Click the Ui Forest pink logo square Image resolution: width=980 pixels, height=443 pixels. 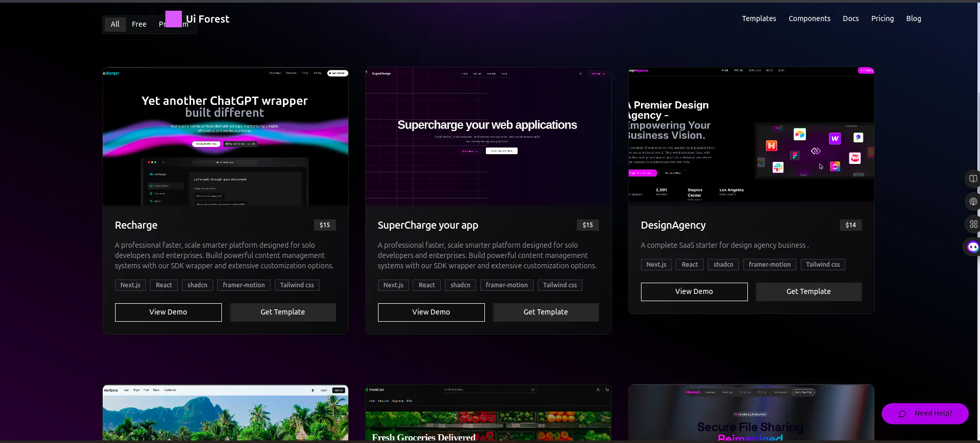[x=174, y=19]
